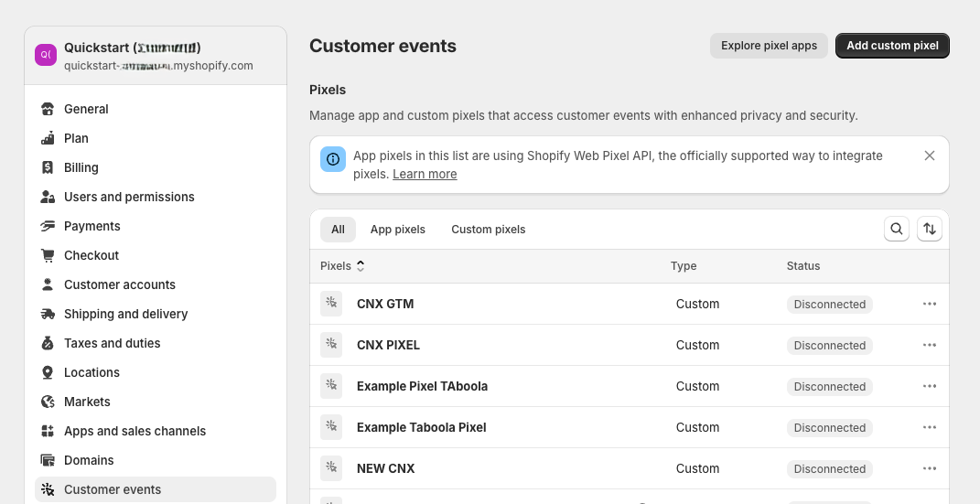980x504 pixels.
Task: Select Customer events in sidebar
Action: pyautogui.click(x=155, y=489)
